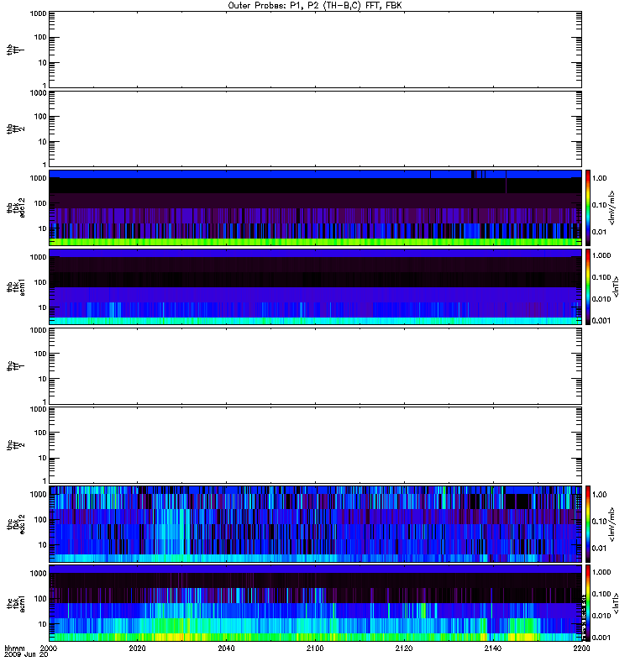Click the thb fbk edc12 spectrogram panel

(x=315, y=207)
